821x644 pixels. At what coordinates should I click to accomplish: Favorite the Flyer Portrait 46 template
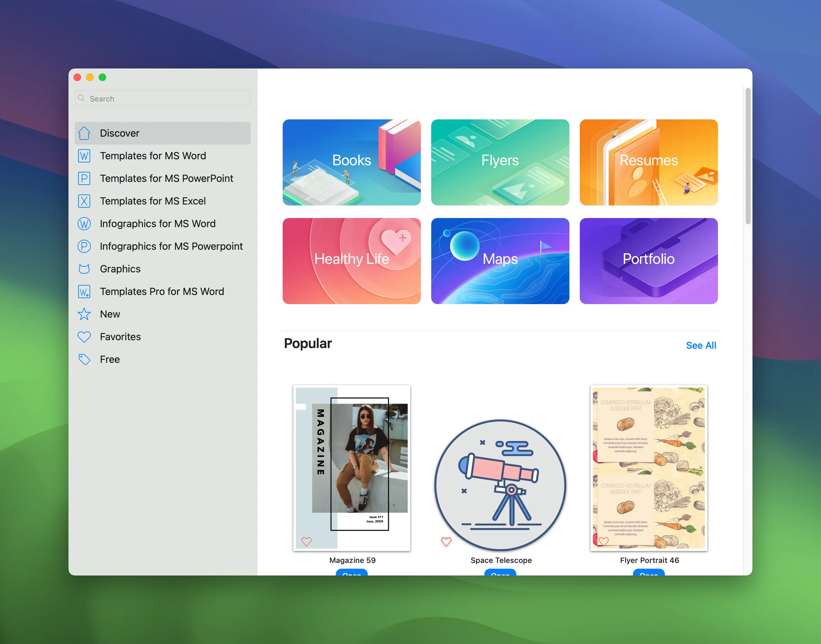click(x=603, y=542)
